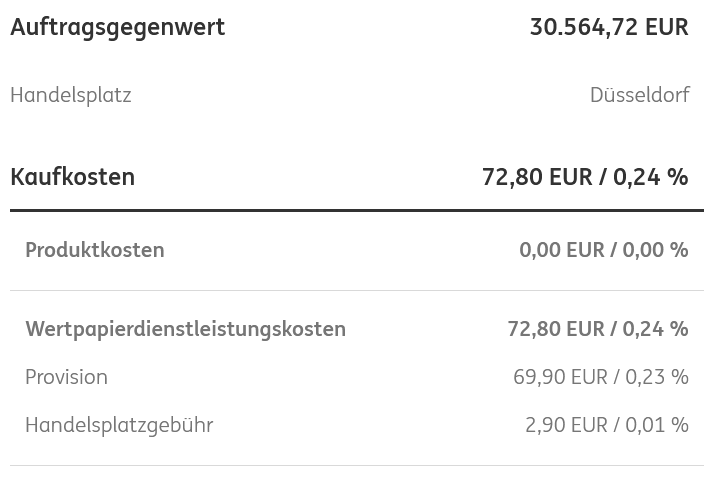Click the 30.564,72 EUR order value
721x481 pixels.
(608, 27)
